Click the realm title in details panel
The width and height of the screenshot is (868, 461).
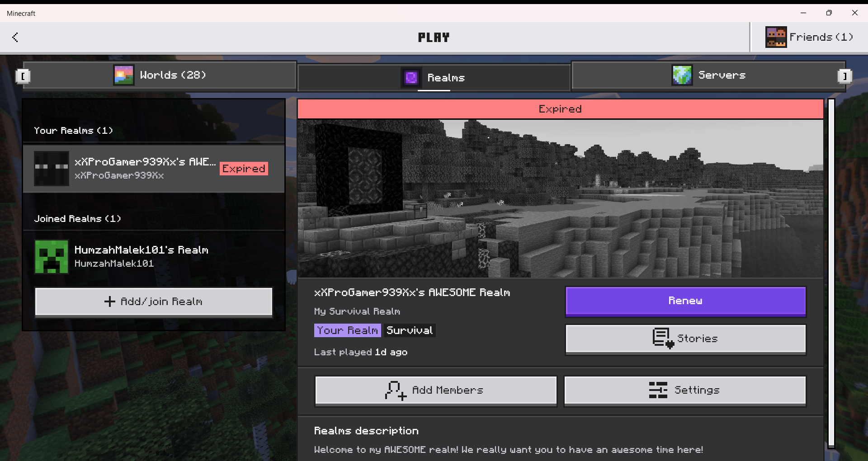click(x=412, y=292)
